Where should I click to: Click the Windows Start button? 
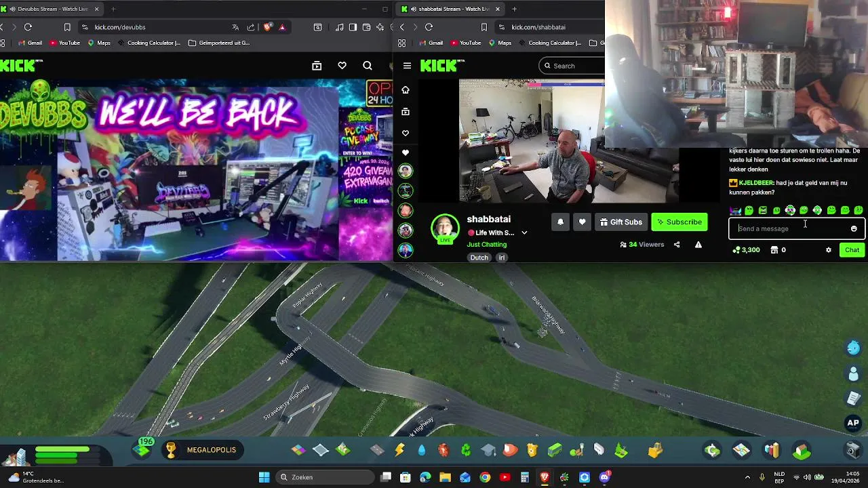click(x=264, y=477)
